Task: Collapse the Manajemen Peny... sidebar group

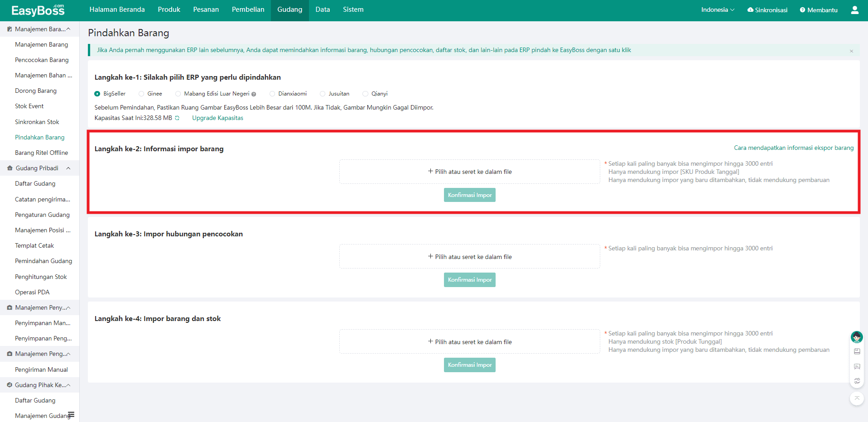Action: click(x=68, y=307)
